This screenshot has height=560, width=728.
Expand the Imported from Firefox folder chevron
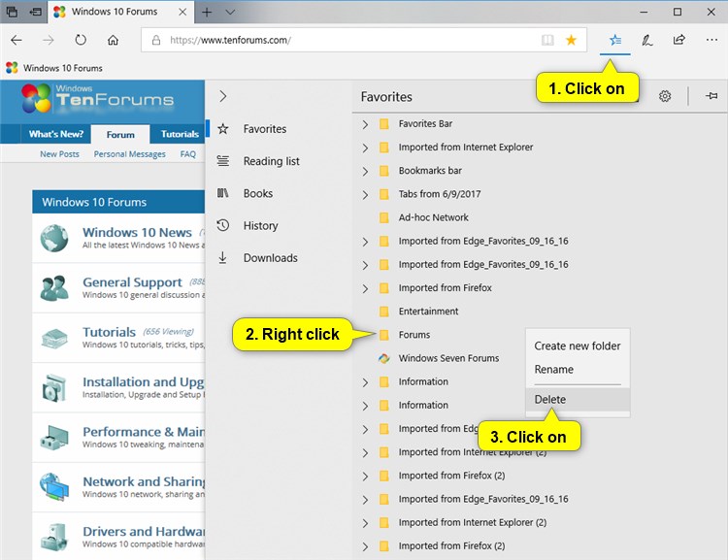point(365,288)
